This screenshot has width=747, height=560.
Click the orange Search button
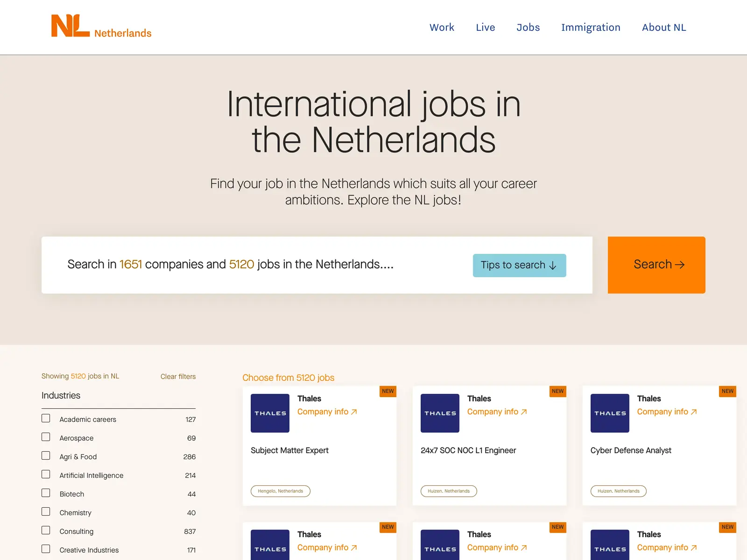tap(656, 265)
